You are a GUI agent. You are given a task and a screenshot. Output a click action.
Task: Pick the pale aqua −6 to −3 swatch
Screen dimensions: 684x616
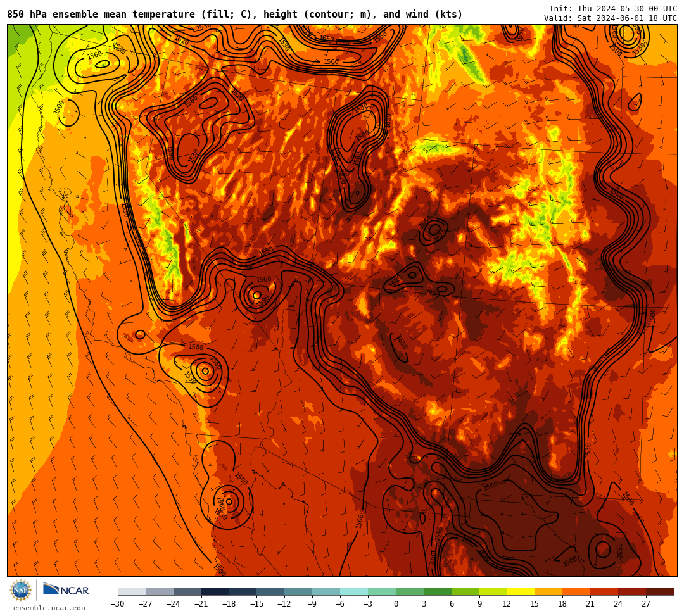pyautogui.click(x=354, y=592)
